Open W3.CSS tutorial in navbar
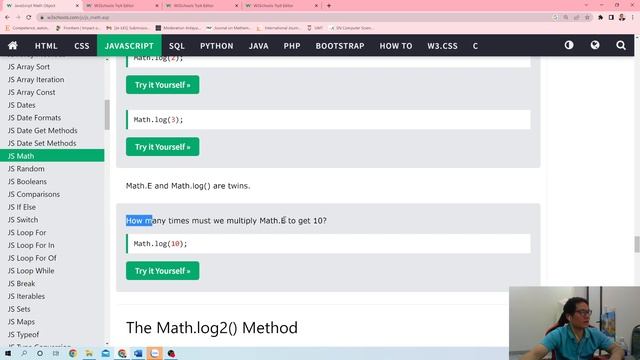 [442, 46]
